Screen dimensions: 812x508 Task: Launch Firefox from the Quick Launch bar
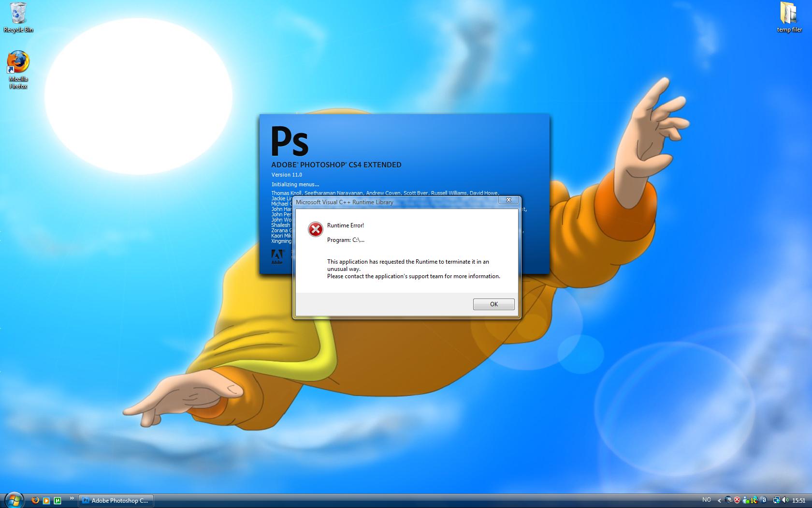point(35,500)
